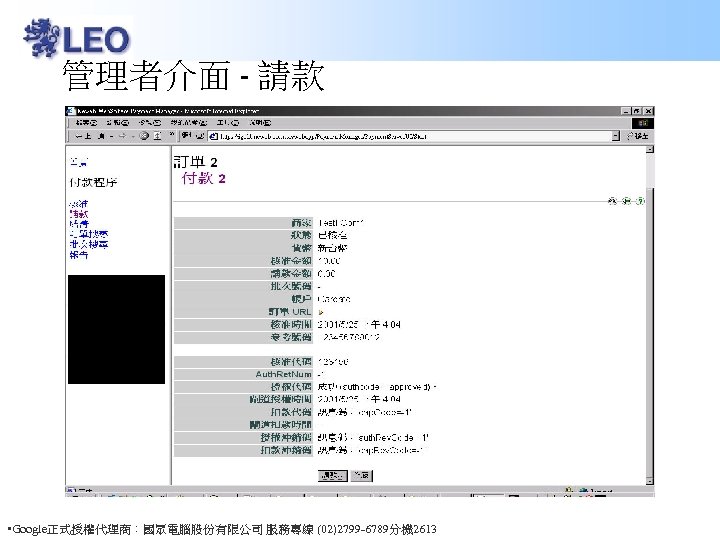Click the Stop loading toolbar icon

pyautogui.click(x=144, y=136)
